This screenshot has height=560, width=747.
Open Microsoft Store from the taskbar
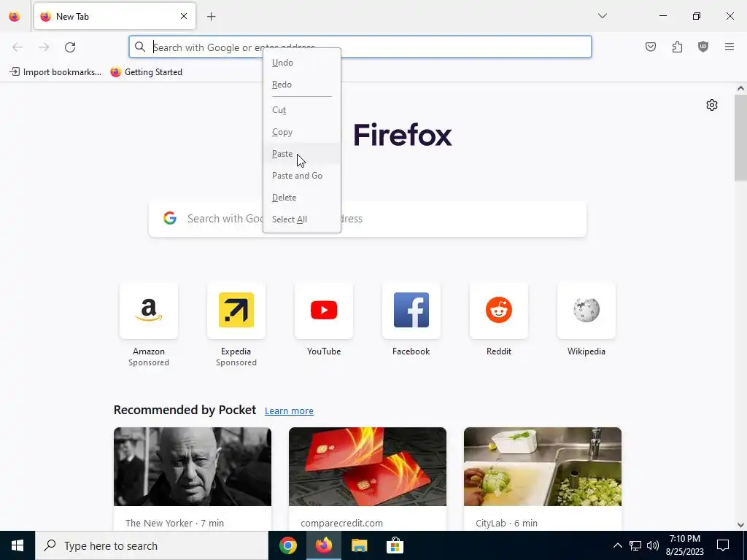pyautogui.click(x=395, y=545)
